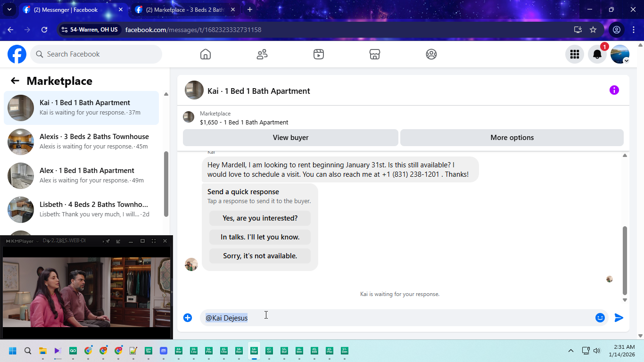Go back with browser back arrow

point(10,30)
